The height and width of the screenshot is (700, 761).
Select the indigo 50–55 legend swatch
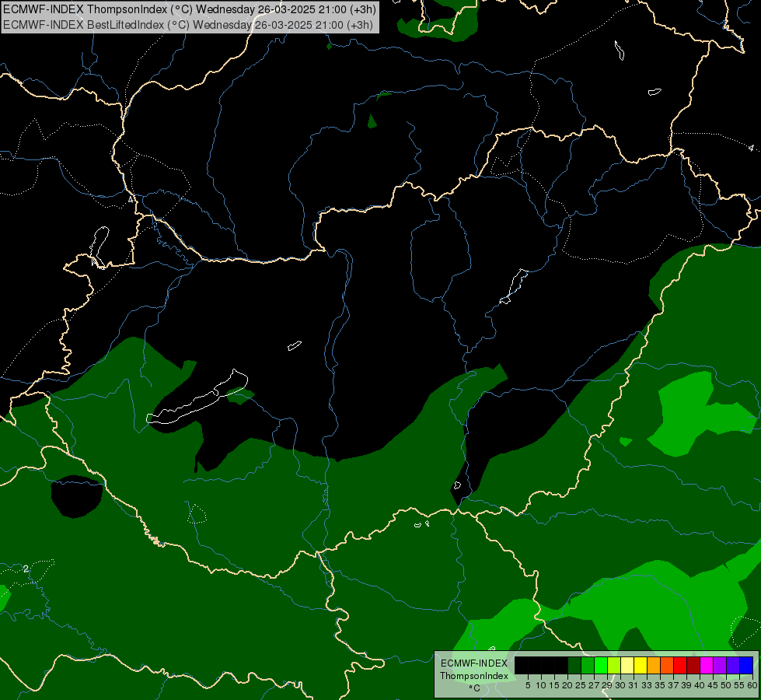(x=733, y=665)
